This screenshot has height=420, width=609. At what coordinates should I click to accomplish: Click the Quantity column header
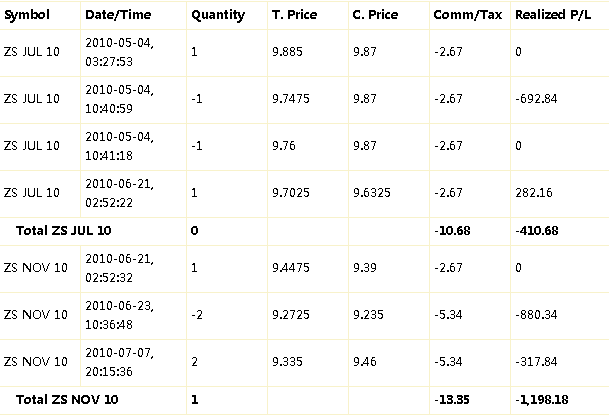[218, 15]
